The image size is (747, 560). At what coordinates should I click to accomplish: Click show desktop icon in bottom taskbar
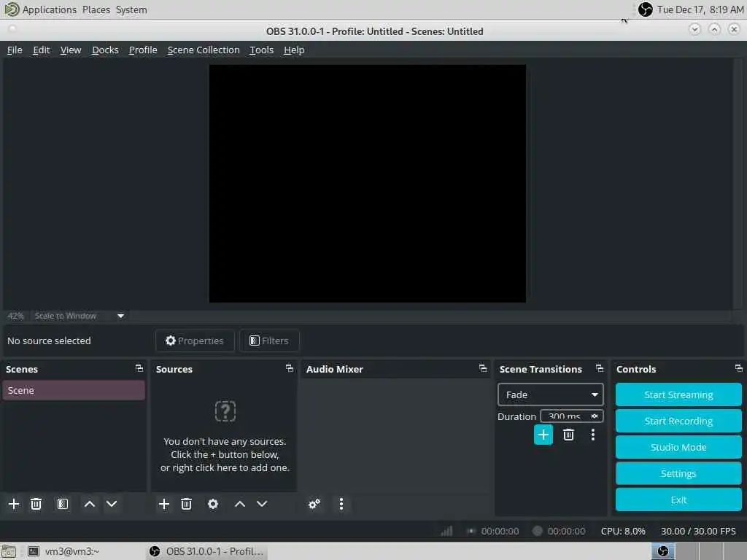8,551
